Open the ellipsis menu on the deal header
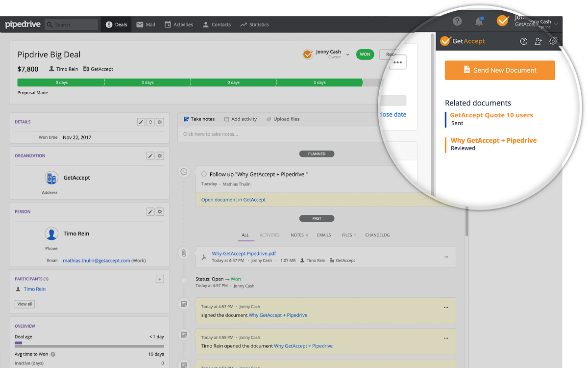Screen dimensions: 588x368 (397, 61)
